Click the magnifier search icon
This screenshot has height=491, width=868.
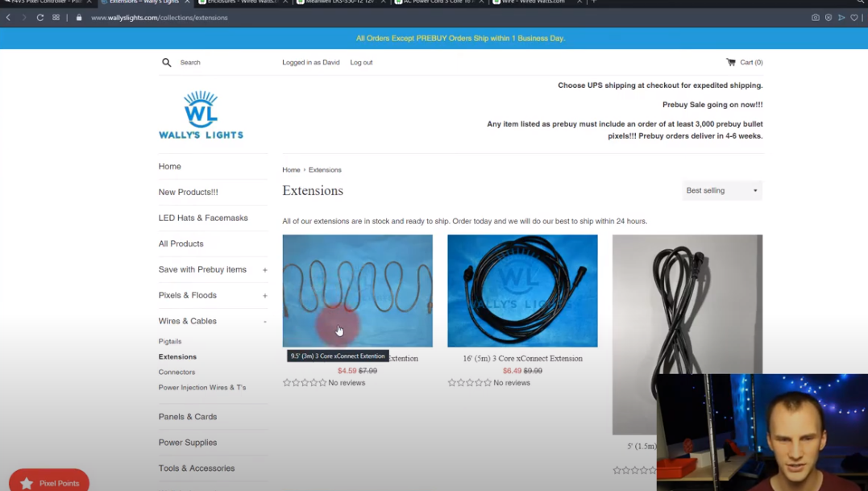click(x=167, y=63)
